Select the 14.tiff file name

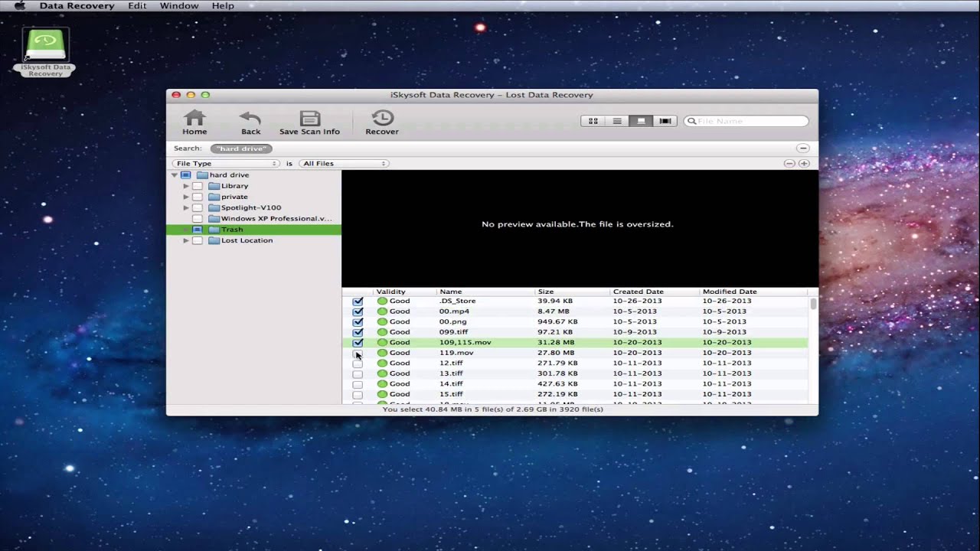451,384
